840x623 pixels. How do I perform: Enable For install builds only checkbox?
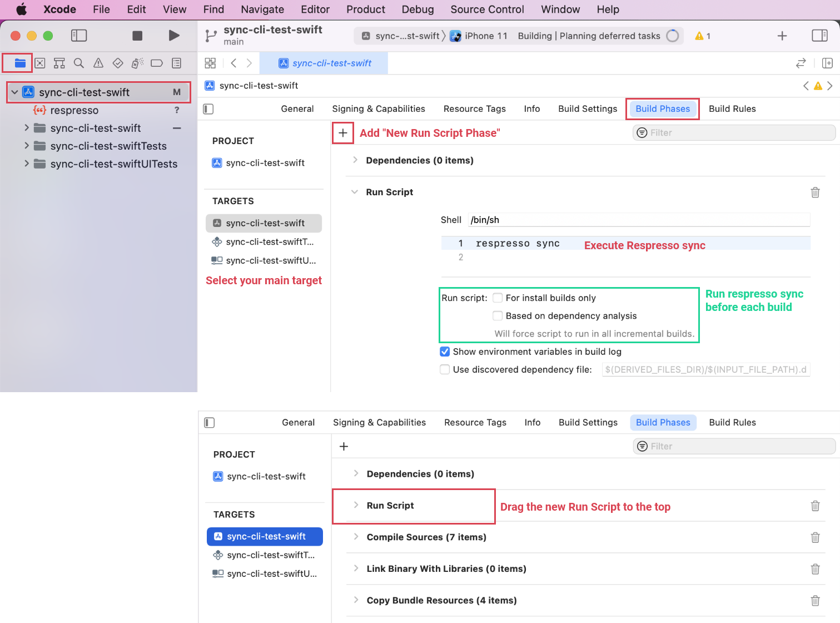(x=498, y=298)
